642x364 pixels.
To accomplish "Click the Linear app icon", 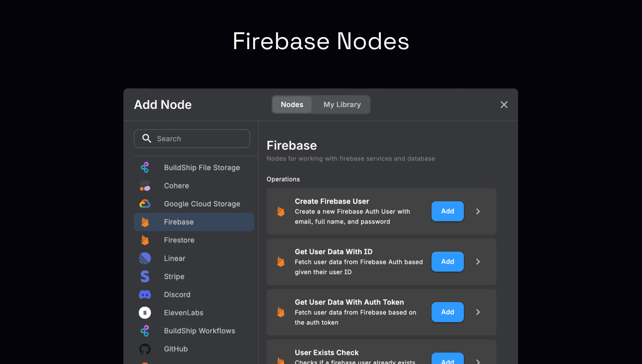I will coord(144,258).
